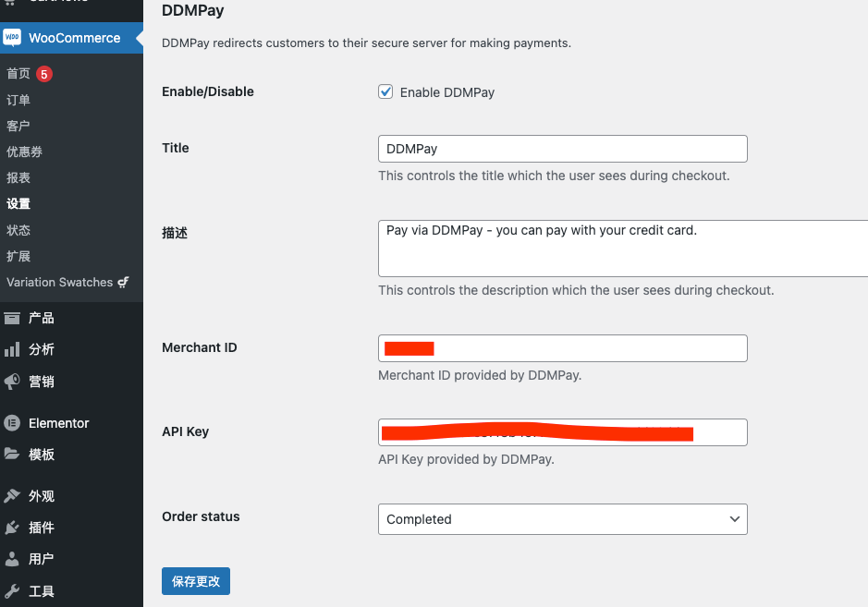Viewport: 868px width, 607px height.
Task: Click into the API Key field
Action: pos(562,432)
